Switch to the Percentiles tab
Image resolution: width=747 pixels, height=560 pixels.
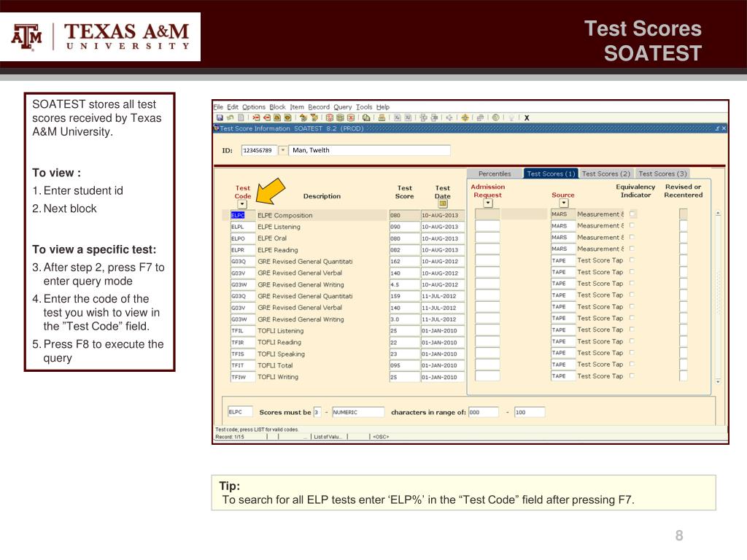[495, 174]
